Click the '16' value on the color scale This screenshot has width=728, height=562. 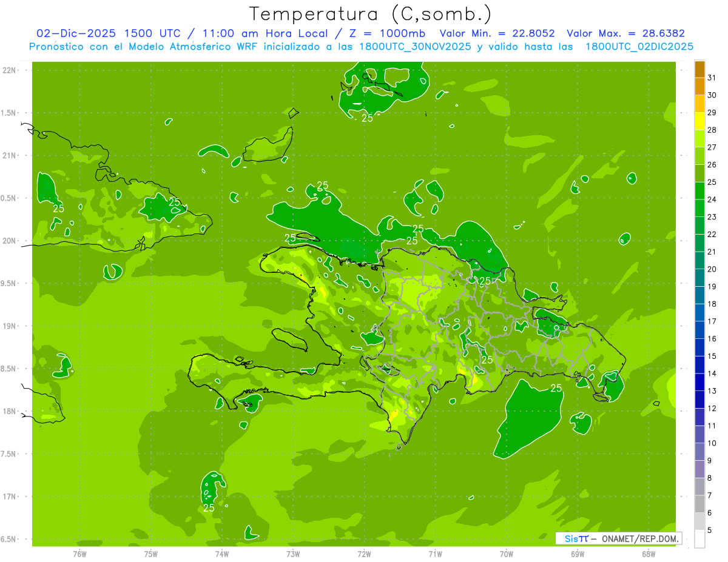[x=712, y=339]
